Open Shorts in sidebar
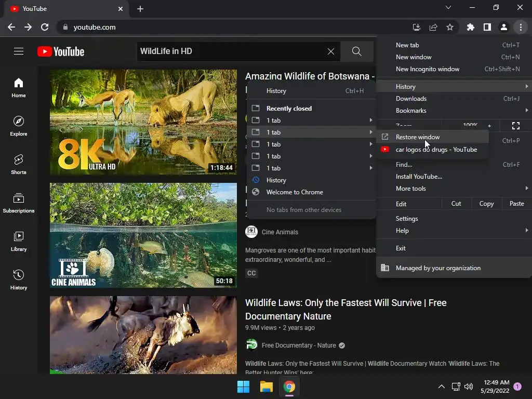The height and width of the screenshot is (399, 532). 19,164
